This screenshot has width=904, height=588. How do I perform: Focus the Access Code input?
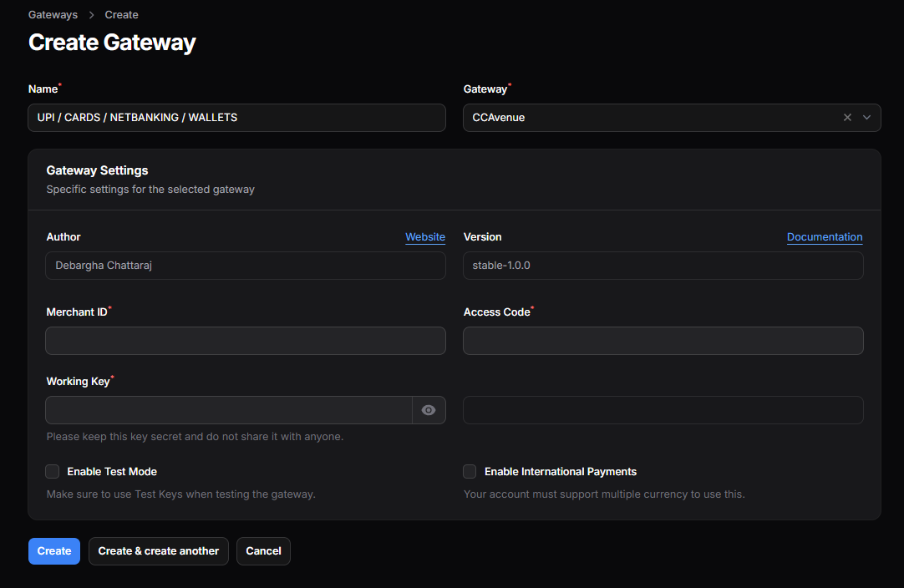pos(663,340)
